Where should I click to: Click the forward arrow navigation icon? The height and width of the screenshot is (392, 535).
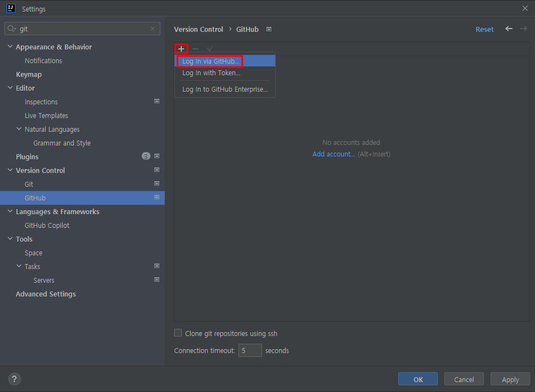(x=524, y=29)
